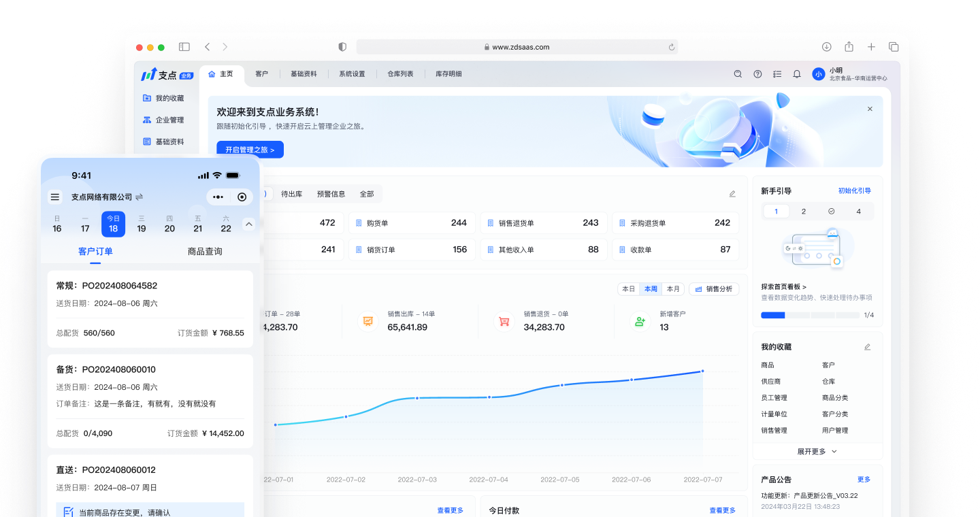Switch the time range to 本日
The width and height of the screenshot is (980, 517).
[628, 289]
